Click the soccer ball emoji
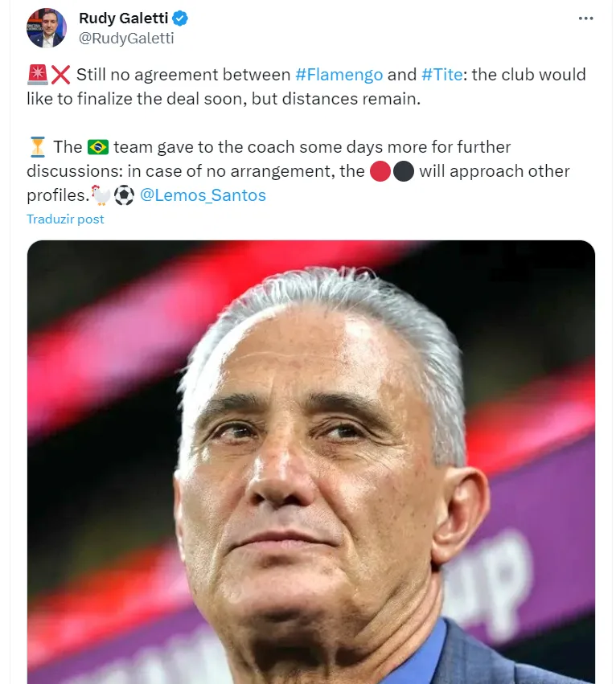 coord(124,195)
